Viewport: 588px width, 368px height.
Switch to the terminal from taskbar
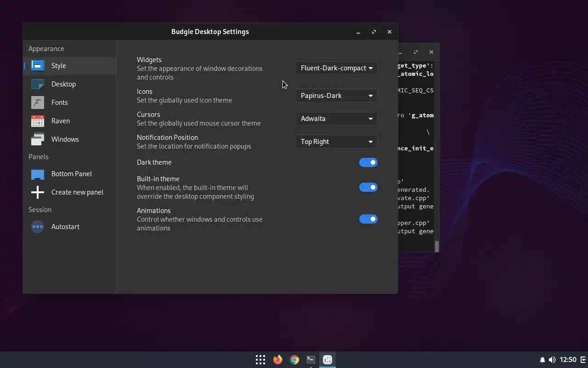point(311,360)
